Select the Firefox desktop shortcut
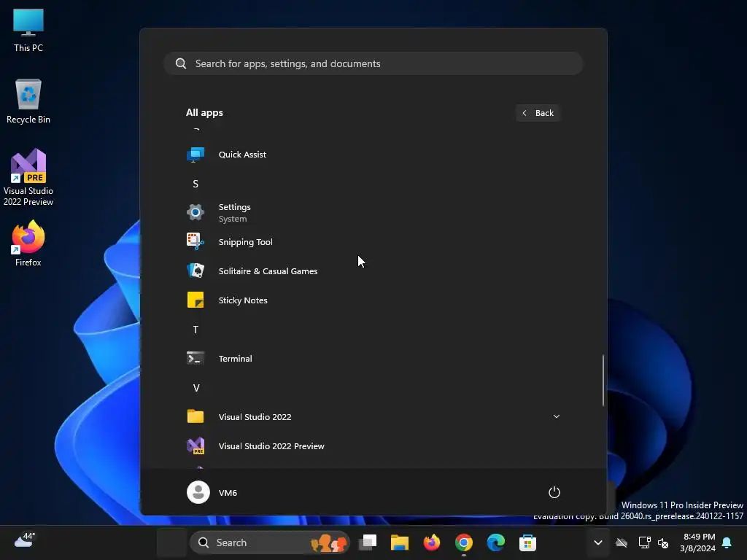Screen dimensions: 747x560 click(x=28, y=244)
